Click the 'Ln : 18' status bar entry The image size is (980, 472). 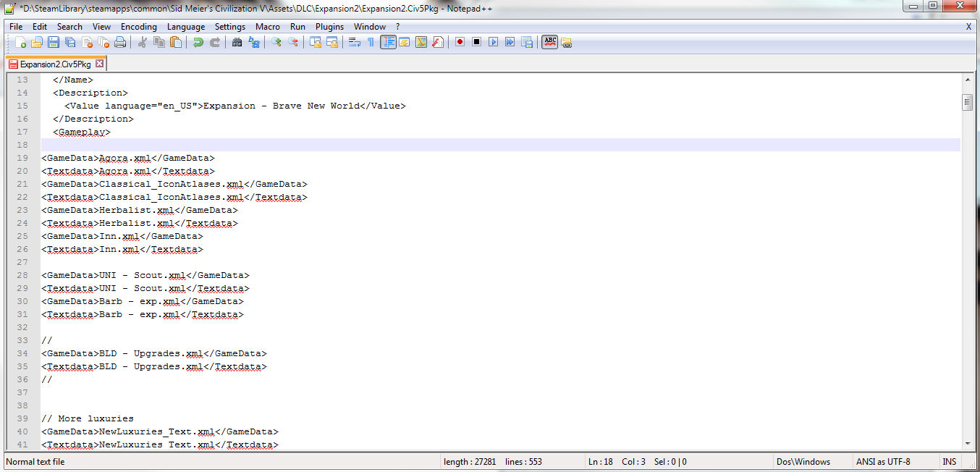pyautogui.click(x=601, y=461)
